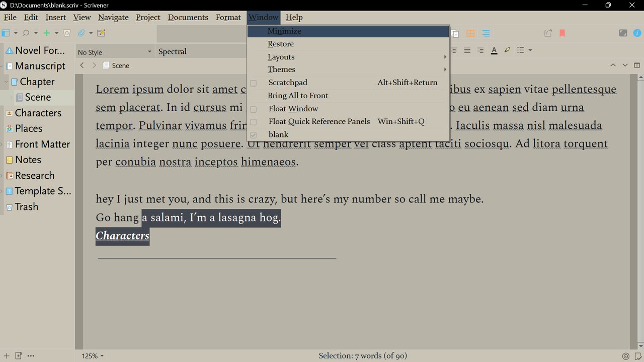Screen dimensions: 644x362
Task: Switch to Scrivenings document view icon
Action: 455,33
